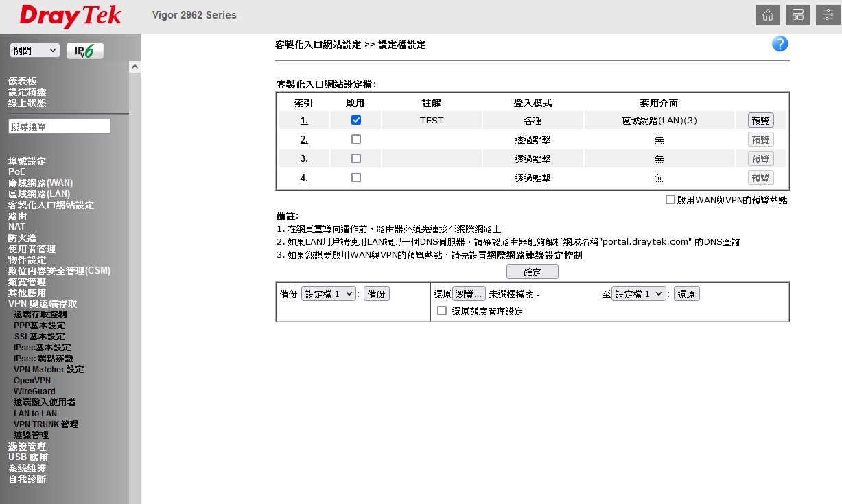Open the dashboard layout icon
Image resolution: width=842 pixels, height=504 pixels.
point(798,15)
